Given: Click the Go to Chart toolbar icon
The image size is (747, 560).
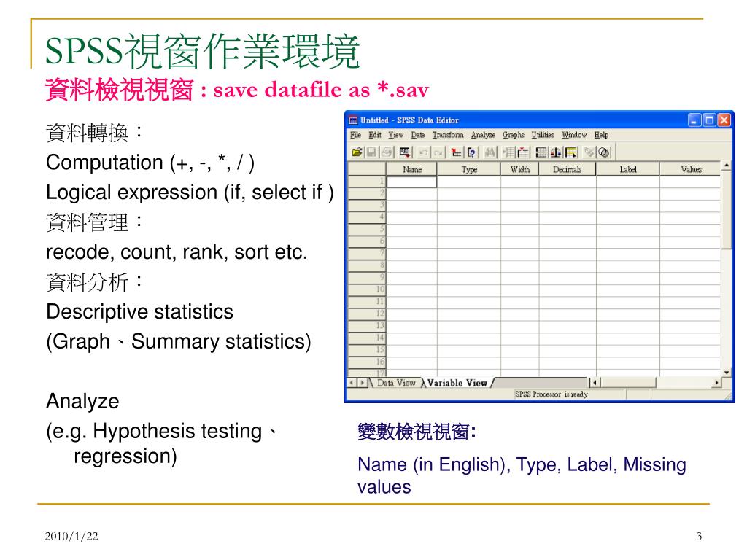Looking at the screenshot, I should tap(457, 152).
